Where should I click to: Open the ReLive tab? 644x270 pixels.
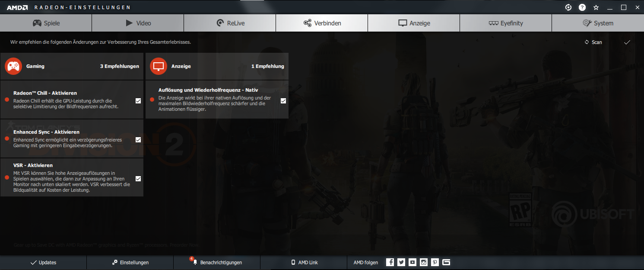[230, 23]
